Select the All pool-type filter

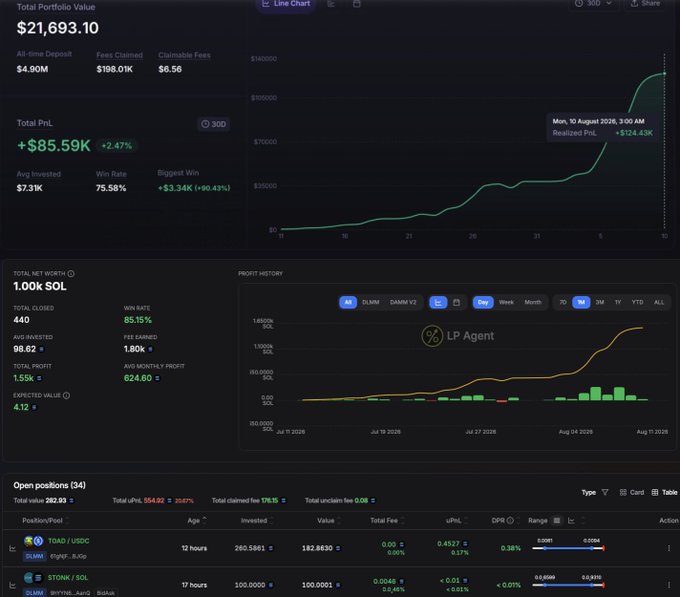click(x=348, y=302)
